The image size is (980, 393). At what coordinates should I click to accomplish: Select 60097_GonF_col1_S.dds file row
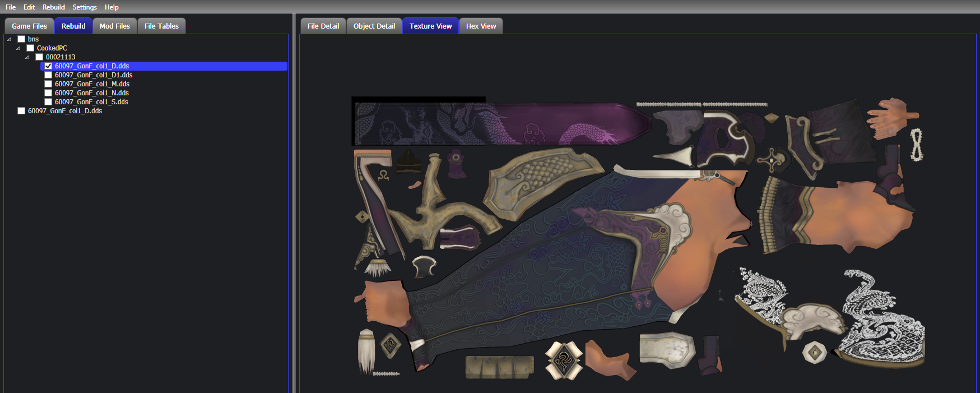(91, 102)
